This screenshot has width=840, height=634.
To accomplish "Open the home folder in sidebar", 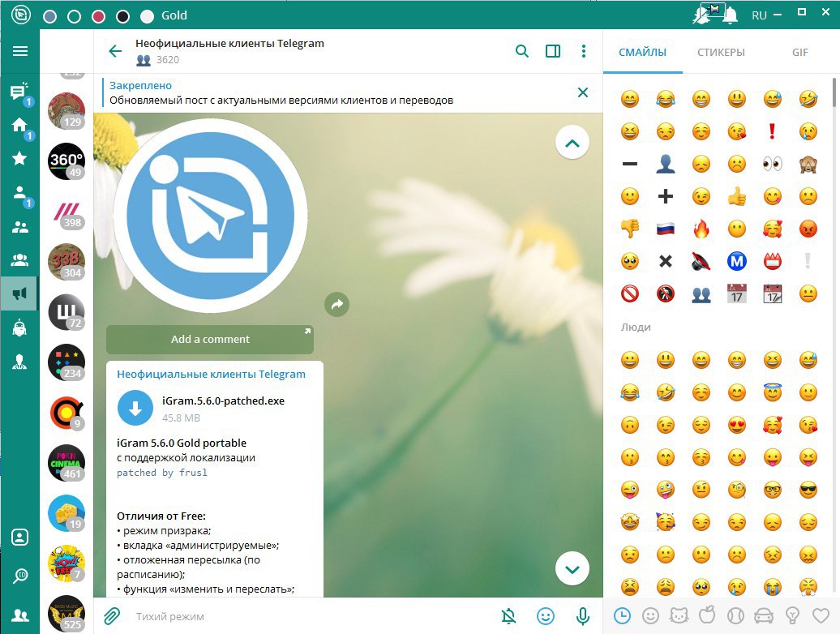I will click(19, 126).
